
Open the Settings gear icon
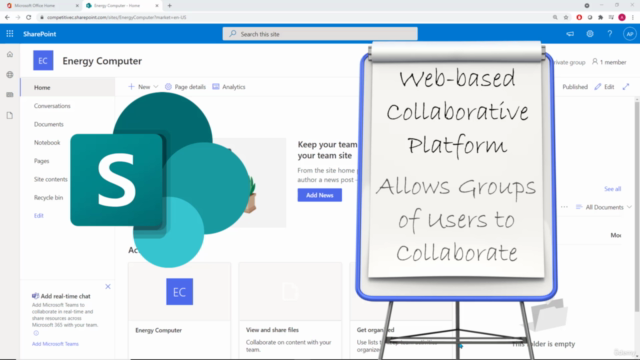click(590, 34)
